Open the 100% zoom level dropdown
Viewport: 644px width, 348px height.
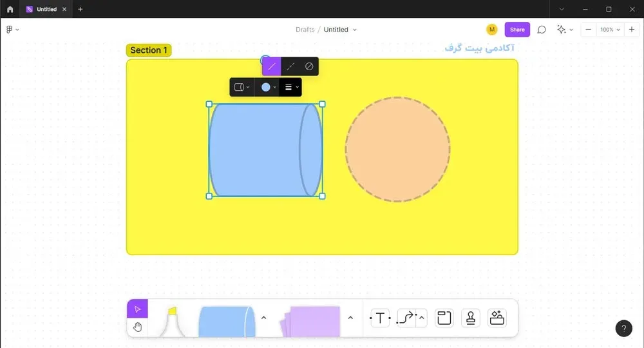610,30
